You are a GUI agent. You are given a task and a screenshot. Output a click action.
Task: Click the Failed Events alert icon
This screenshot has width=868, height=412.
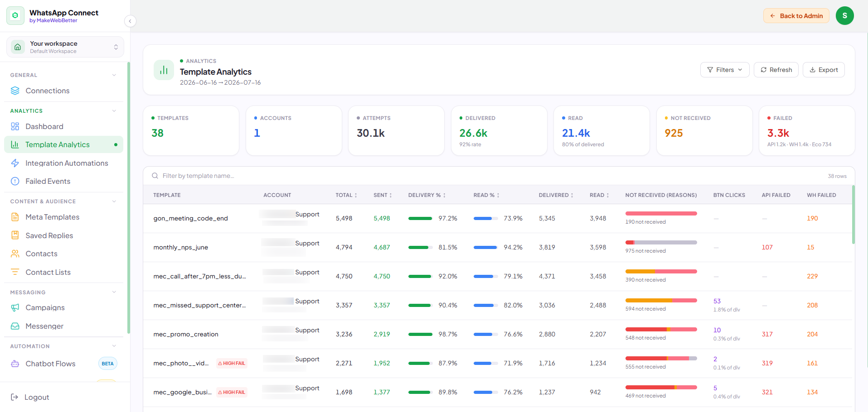tap(15, 181)
